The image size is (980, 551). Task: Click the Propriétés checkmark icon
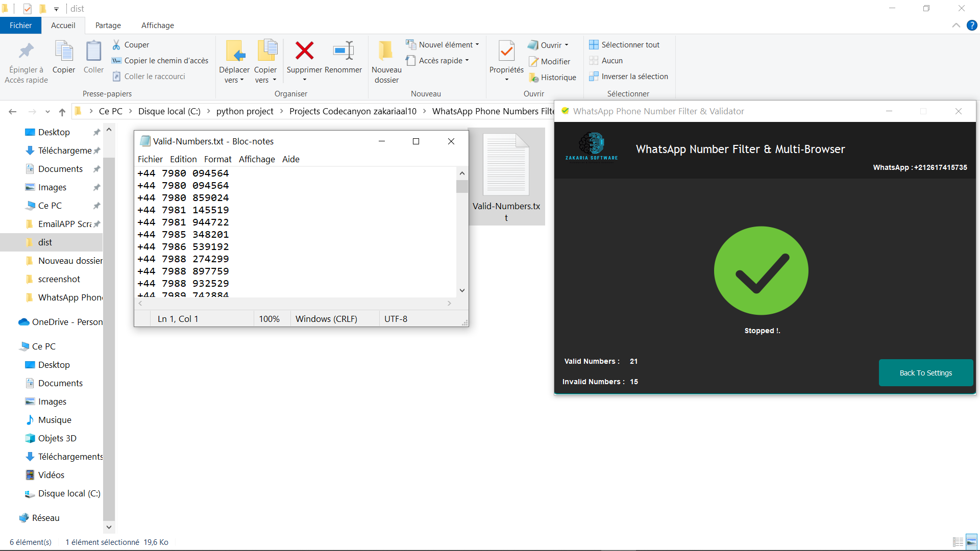(506, 51)
